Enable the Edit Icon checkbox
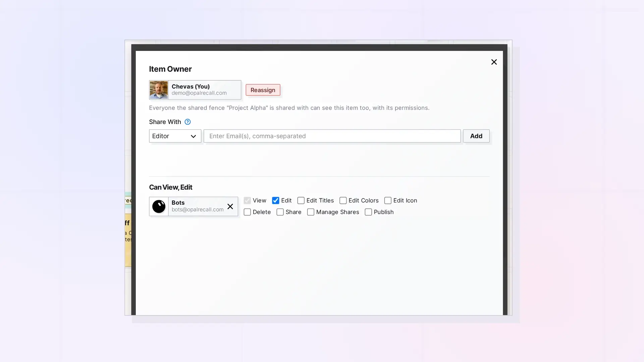 (x=388, y=200)
